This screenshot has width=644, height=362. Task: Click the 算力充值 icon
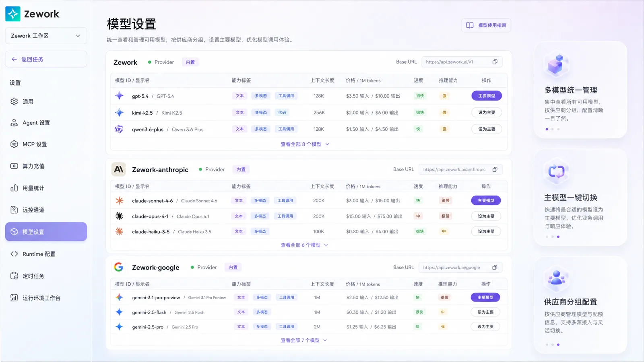tap(14, 166)
